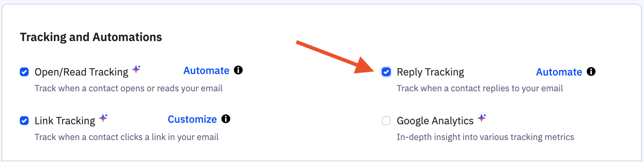Open the info icon for Reply Tracking
The image size is (644, 162).
591,71
